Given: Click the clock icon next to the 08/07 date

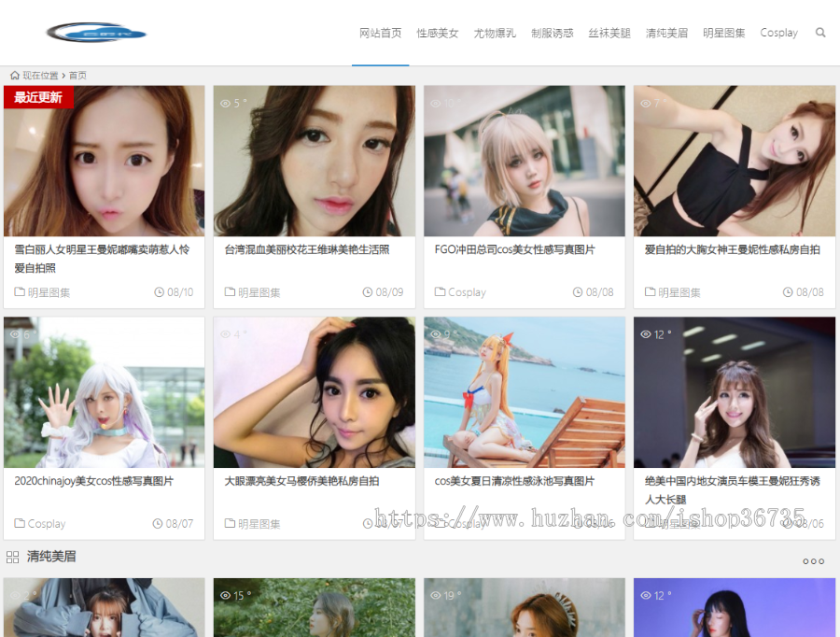Looking at the screenshot, I should click(x=160, y=523).
